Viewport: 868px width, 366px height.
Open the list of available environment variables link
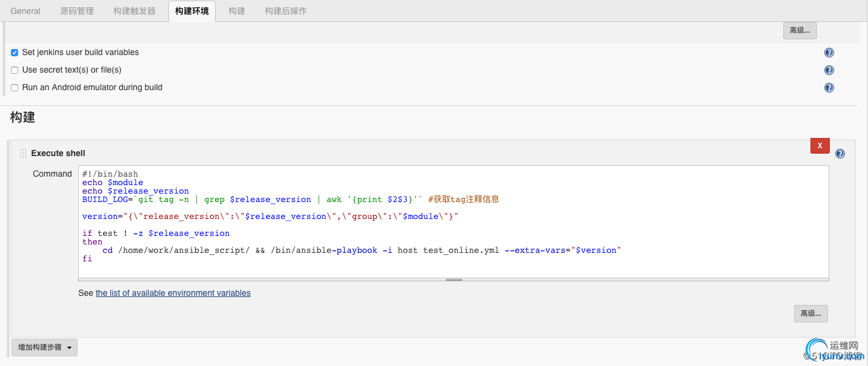pyautogui.click(x=173, y=293)
